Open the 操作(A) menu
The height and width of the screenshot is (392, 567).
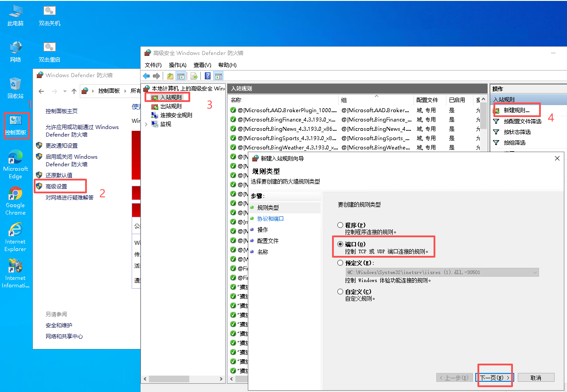[x=177, y=65]
